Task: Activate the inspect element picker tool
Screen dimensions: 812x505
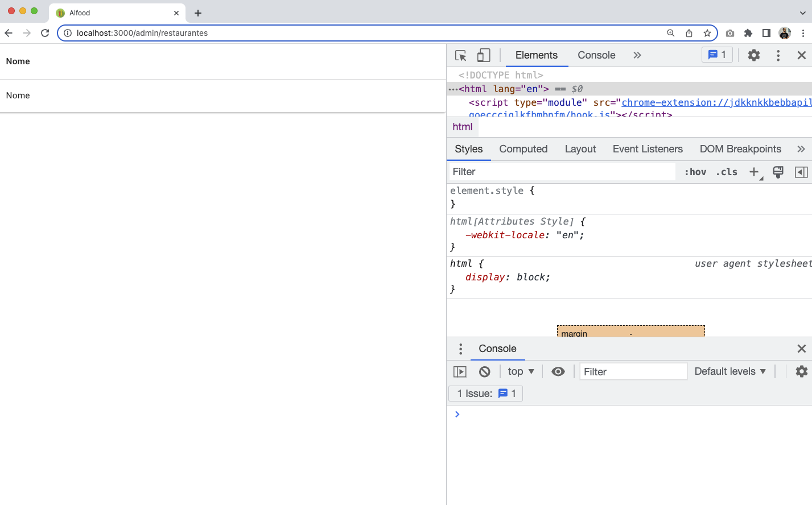Action: 461,55
